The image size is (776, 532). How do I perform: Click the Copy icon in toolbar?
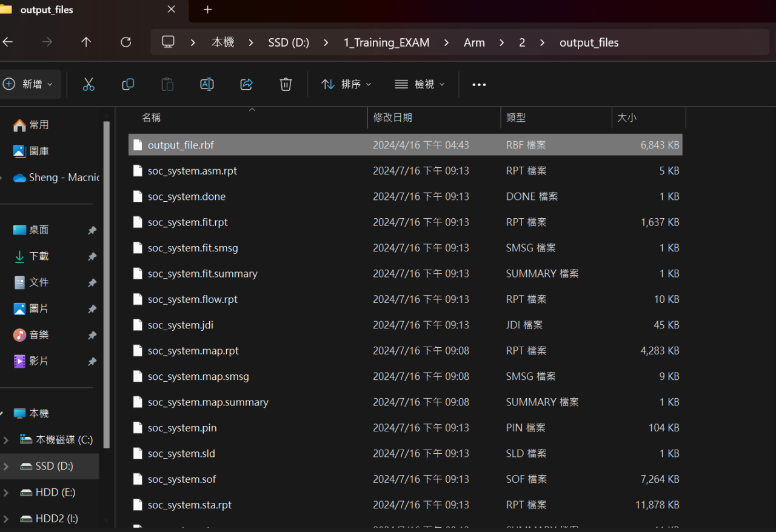pyautogui.click(x=128, y=84)
